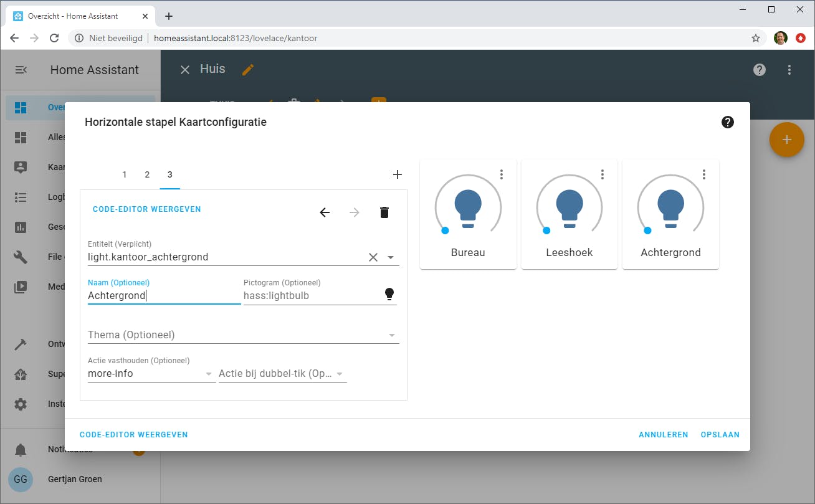815x504 pixels.
Task: Open the header help question mark
Action: click(x=759, y=70)
